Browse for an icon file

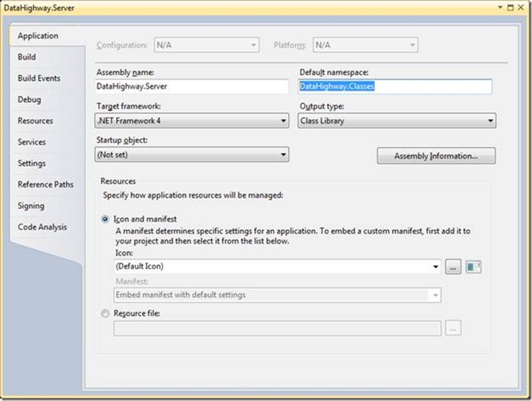pos(453,266)
